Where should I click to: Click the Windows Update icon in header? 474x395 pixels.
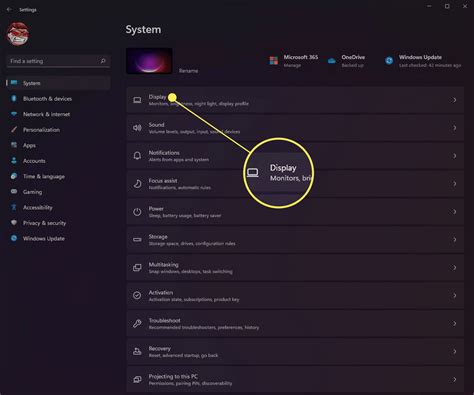tap(389, 61)
